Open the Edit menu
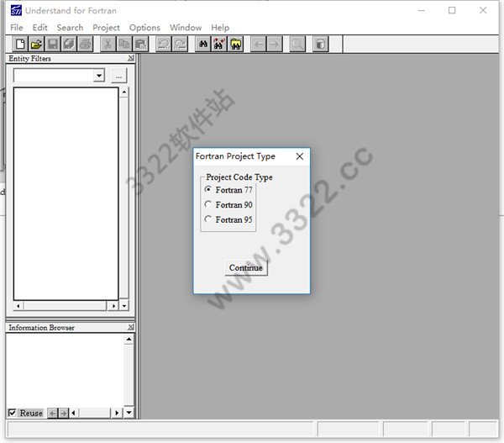504x443 pixels. [39, 28]
